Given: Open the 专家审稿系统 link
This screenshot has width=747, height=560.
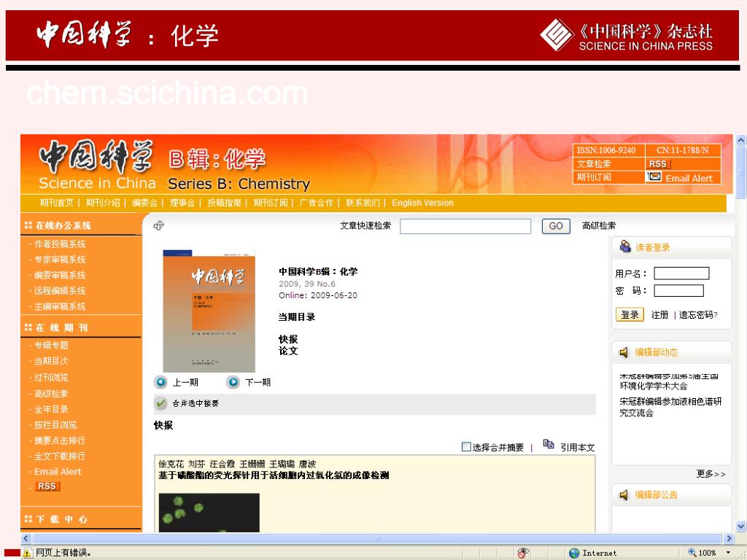Looking at the screenshot, I should [x=60, y=260].
